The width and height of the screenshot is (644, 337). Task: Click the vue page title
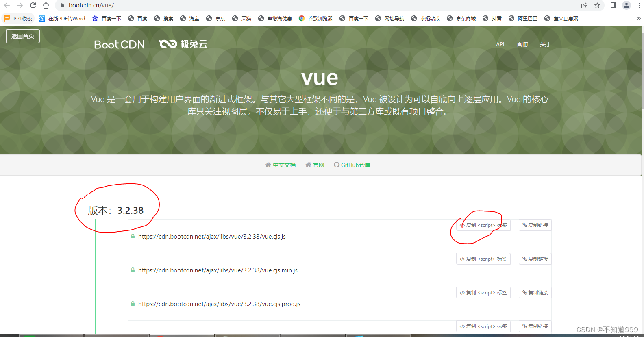click(320, 78)
